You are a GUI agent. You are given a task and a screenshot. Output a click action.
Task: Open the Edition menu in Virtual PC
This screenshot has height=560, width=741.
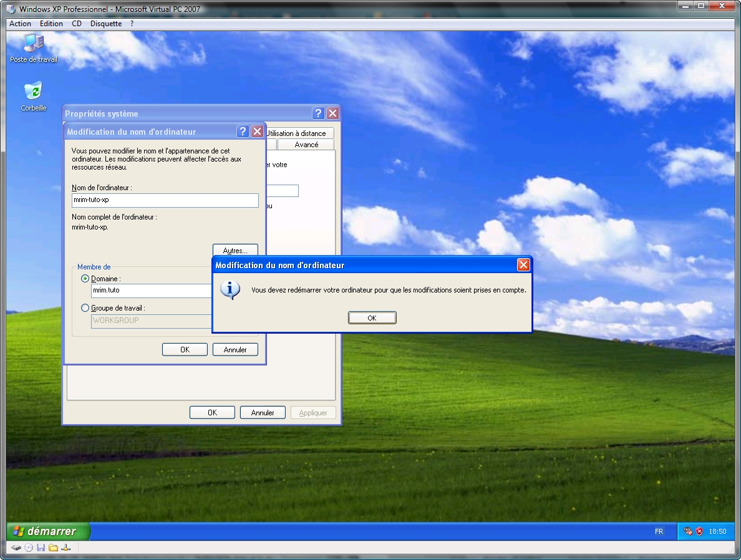click(51, 24)
